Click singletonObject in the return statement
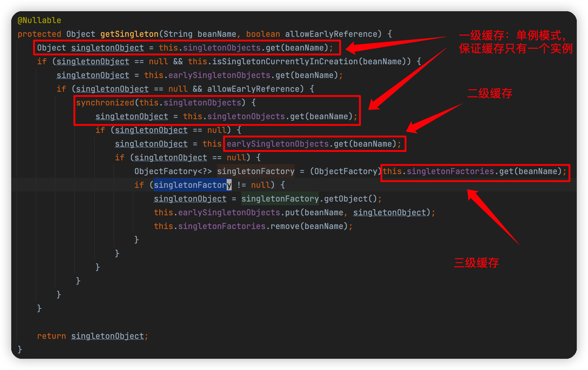Image resolution: width=588 pixels, height=370 pixels. [x=108, y=336]
